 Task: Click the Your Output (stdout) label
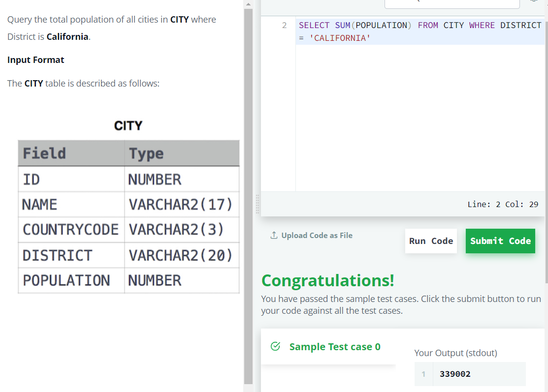point(455,353)
